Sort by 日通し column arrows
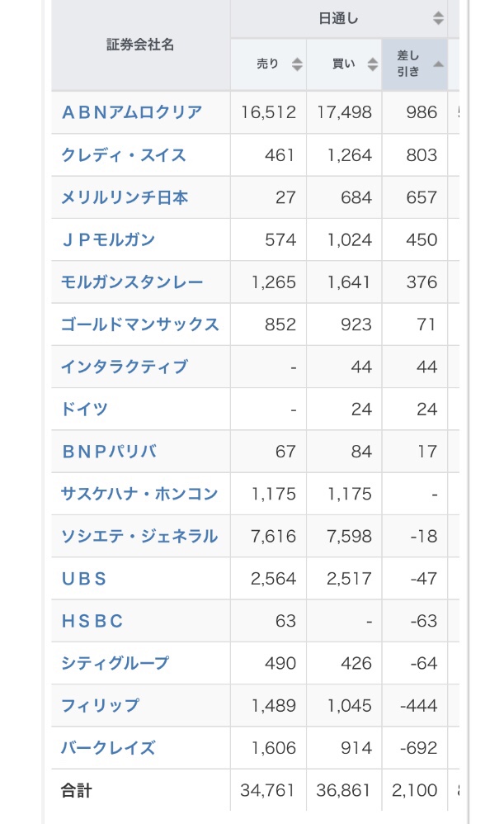 pyautogui.click(x=438, y=18)
